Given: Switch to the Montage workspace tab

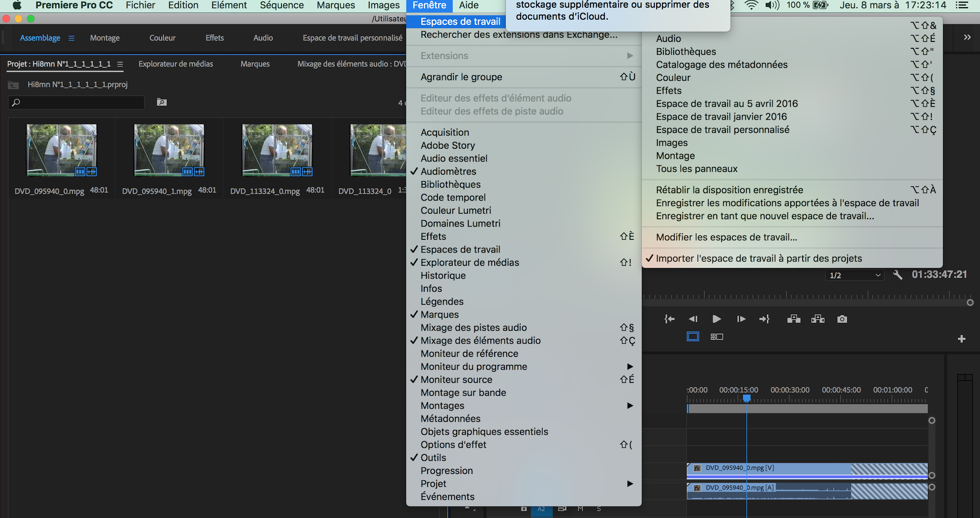Looking at the screenshot, I should pyautogui.click(x=105, y=38).
